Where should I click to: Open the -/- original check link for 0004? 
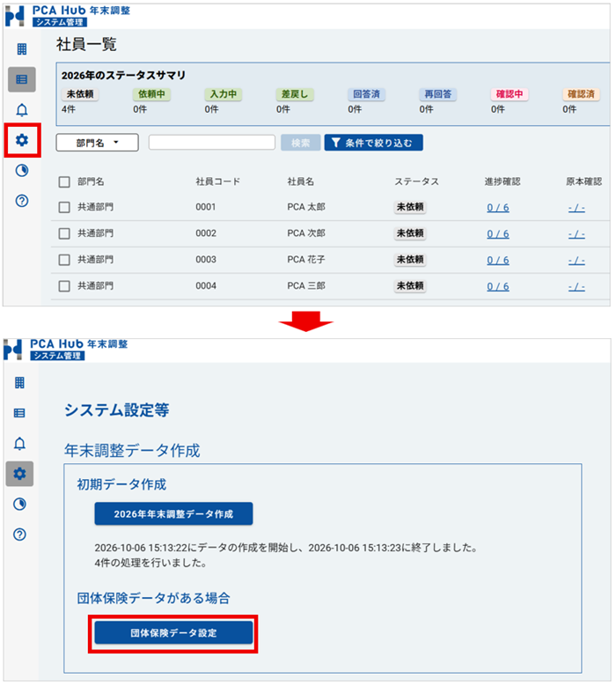click(576, 286)
